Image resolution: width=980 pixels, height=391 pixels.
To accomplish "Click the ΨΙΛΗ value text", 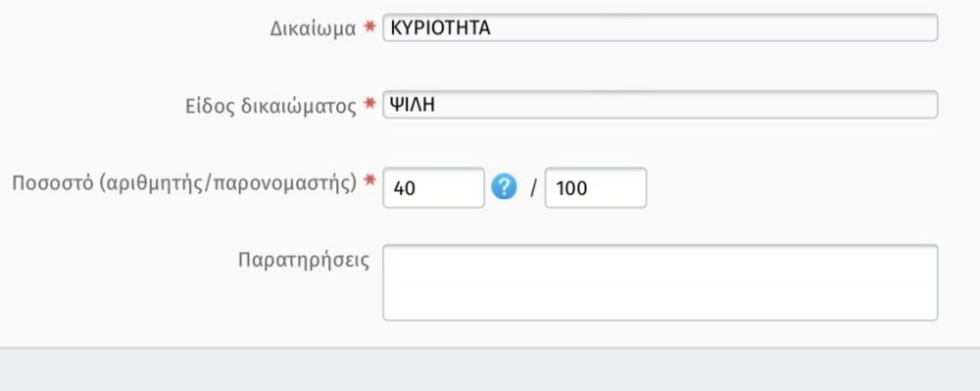I will coord(412,104).
